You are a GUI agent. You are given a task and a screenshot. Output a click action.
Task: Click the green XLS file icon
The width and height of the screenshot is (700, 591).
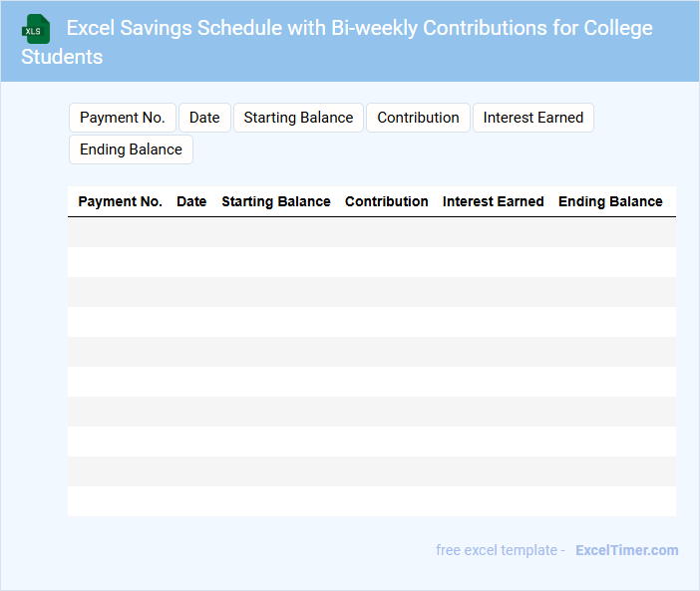tap(35, 29)
